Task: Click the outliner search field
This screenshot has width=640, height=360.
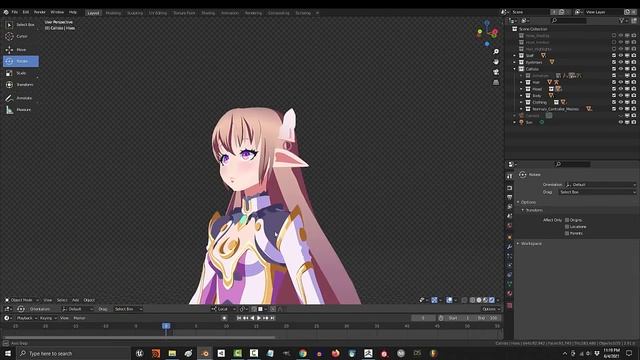Action: tap(569, 20)
